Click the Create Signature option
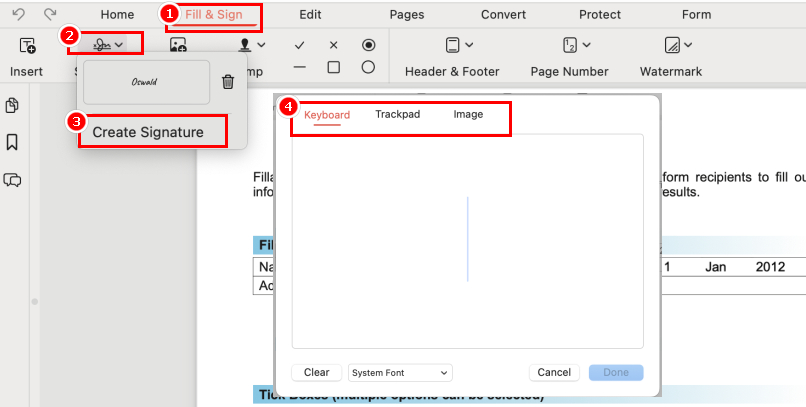Screen dimensions: 806x407 (148, 132)
